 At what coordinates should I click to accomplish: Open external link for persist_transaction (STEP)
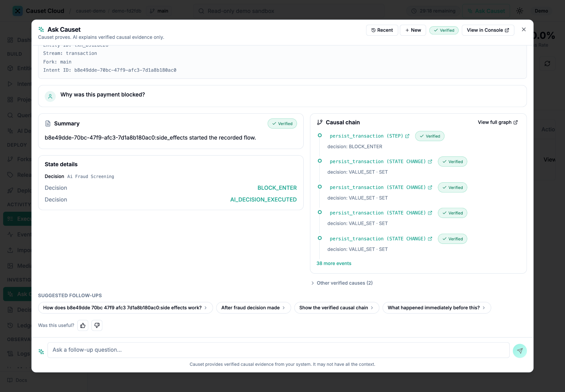coord(407,136)
